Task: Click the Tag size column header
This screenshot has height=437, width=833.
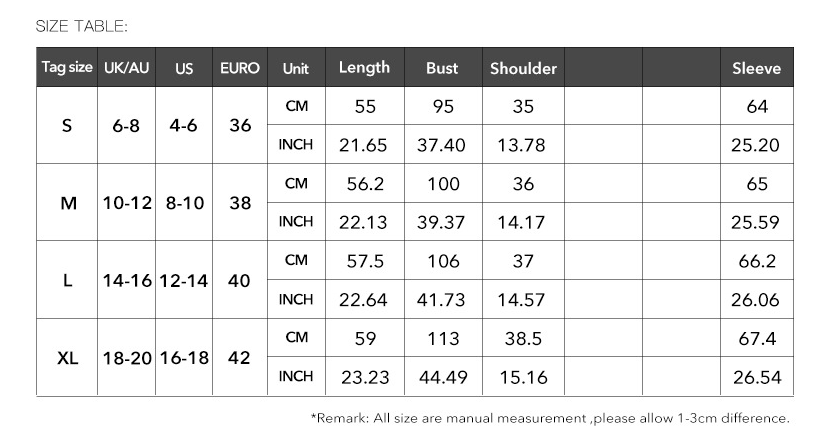Action: click(67, 67)
